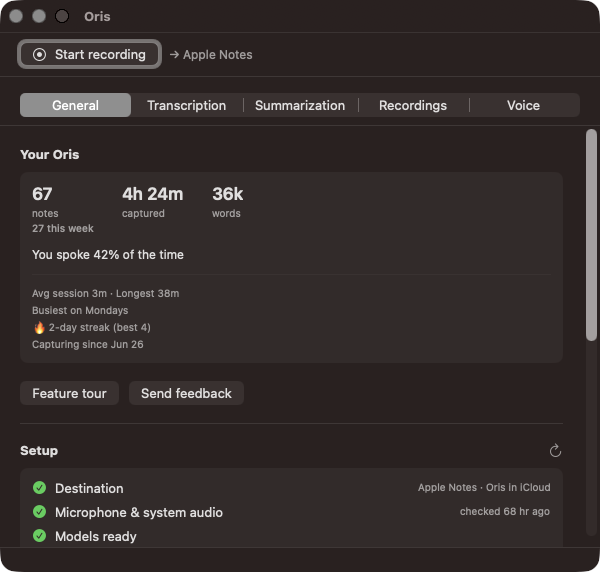Click the green checkmark beside Models ready
This screenshot has height=572, width=600.
click(39, 536)
